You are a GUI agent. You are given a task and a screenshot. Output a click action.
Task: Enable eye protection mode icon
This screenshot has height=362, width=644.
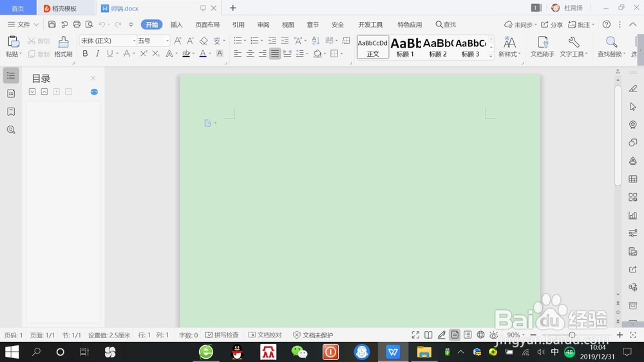[494, 335]
